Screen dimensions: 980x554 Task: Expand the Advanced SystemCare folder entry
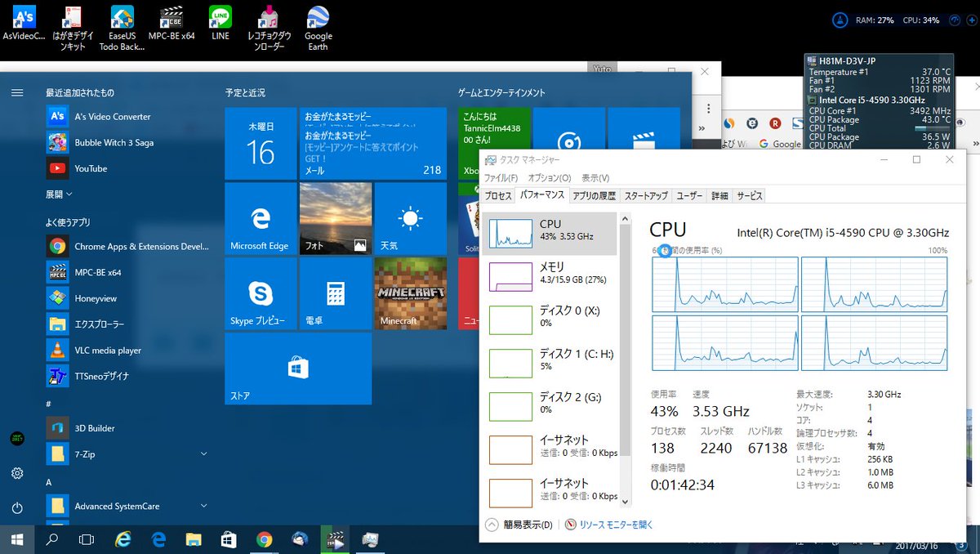coord(126,506)
